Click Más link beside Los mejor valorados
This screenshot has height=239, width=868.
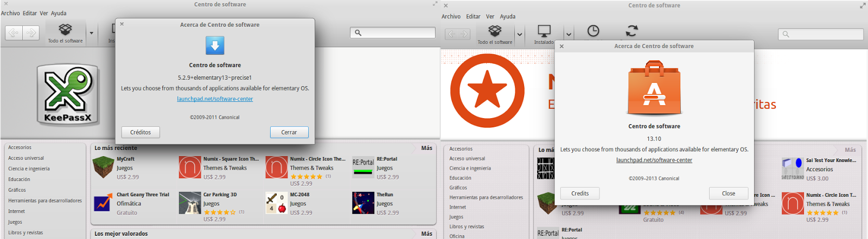click(427, 234)
